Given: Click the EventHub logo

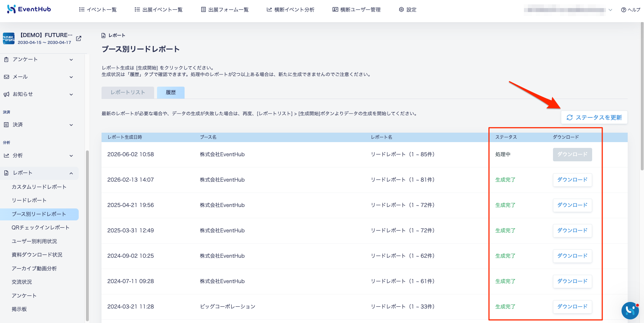Looking at the screenshot, I should (29, 9).
